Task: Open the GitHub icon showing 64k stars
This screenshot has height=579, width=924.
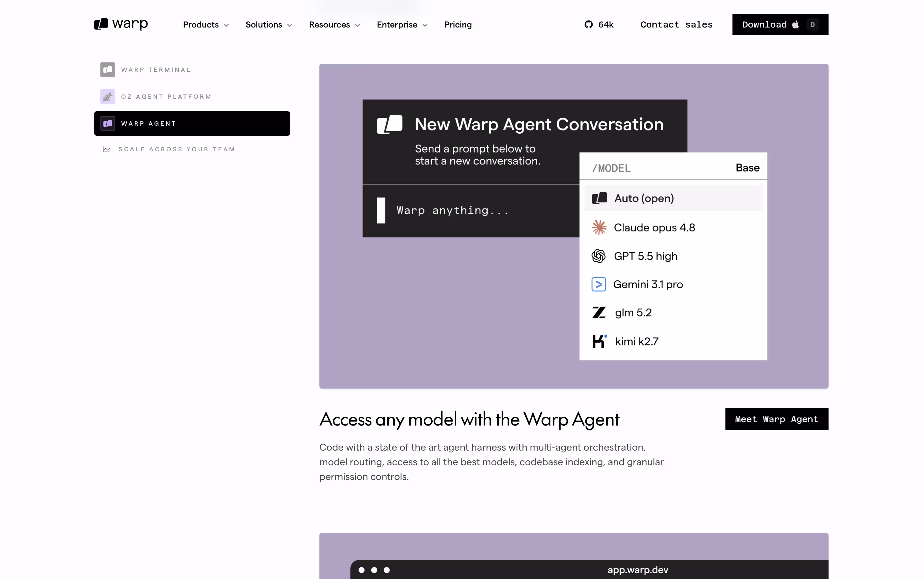Action: (588, 24)
